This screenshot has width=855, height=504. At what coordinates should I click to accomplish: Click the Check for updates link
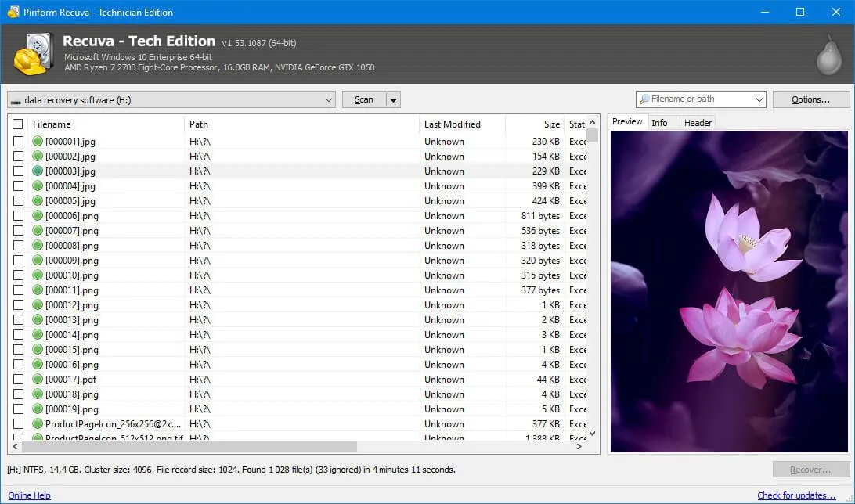pos(796,495)
